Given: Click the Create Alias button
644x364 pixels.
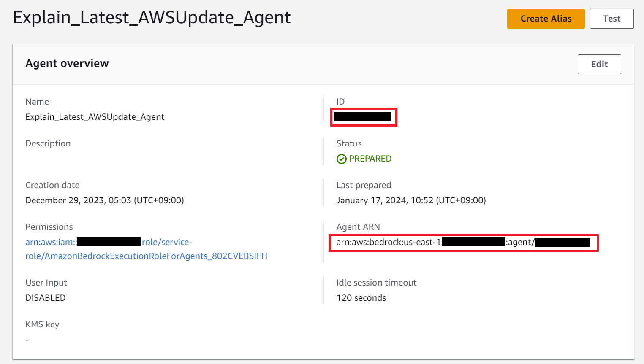Looking at the screenshot, I should pyautogui.click(x=546, y=19).
